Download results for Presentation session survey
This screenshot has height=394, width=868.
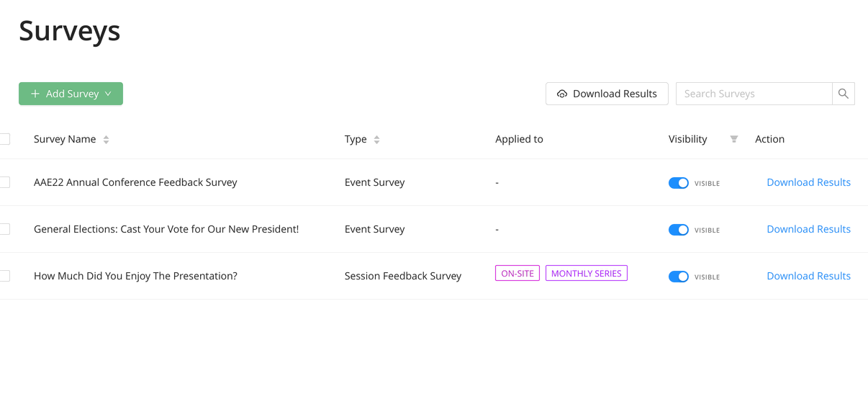808,276
